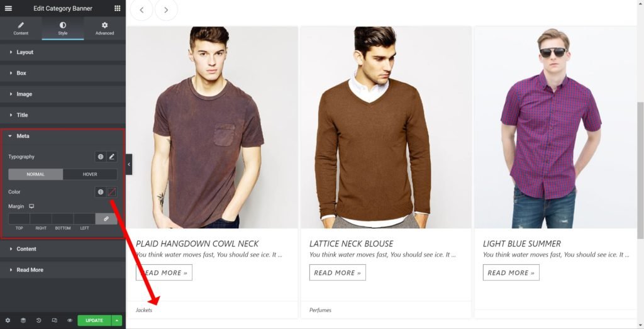Open the Meta color picker swatch
This screenshot has width=644, height=329.
[x=112, y=192]
